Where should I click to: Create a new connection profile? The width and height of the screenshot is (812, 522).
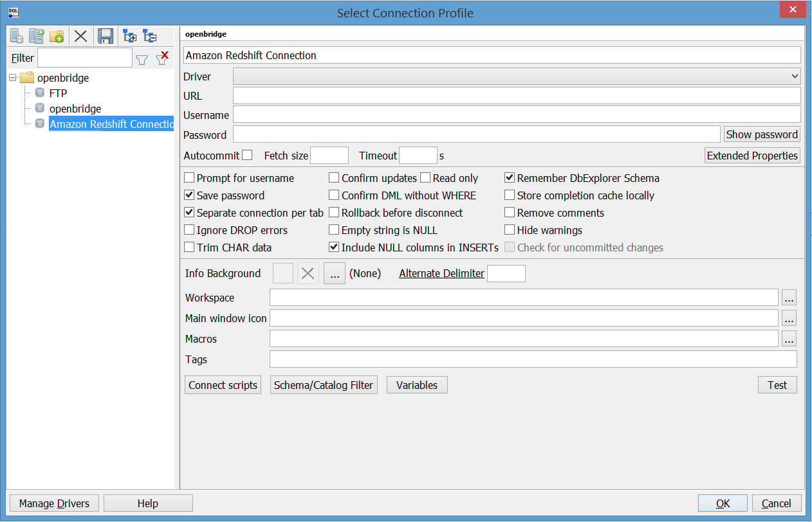click(17, 36)
